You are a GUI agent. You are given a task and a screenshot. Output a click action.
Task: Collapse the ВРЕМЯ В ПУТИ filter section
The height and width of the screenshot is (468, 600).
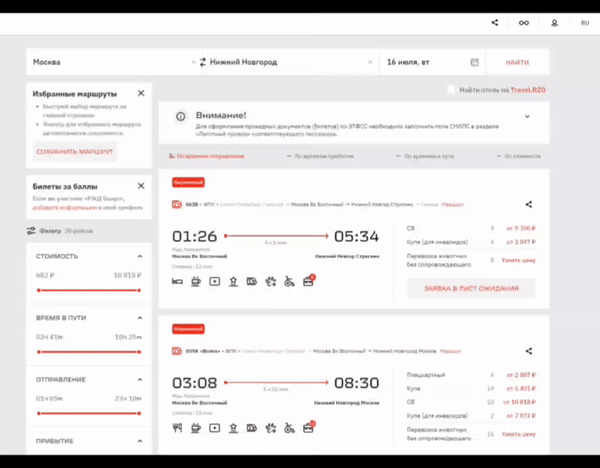140,318
